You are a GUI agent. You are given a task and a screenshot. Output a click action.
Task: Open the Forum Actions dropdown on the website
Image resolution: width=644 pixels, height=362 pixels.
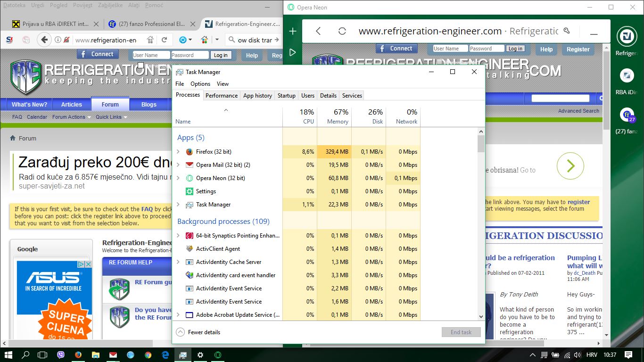69,117
